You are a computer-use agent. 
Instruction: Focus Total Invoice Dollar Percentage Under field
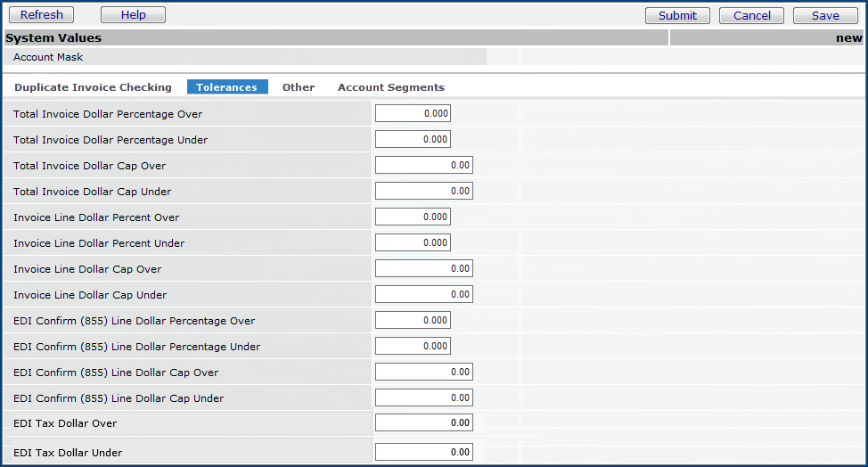413,140
